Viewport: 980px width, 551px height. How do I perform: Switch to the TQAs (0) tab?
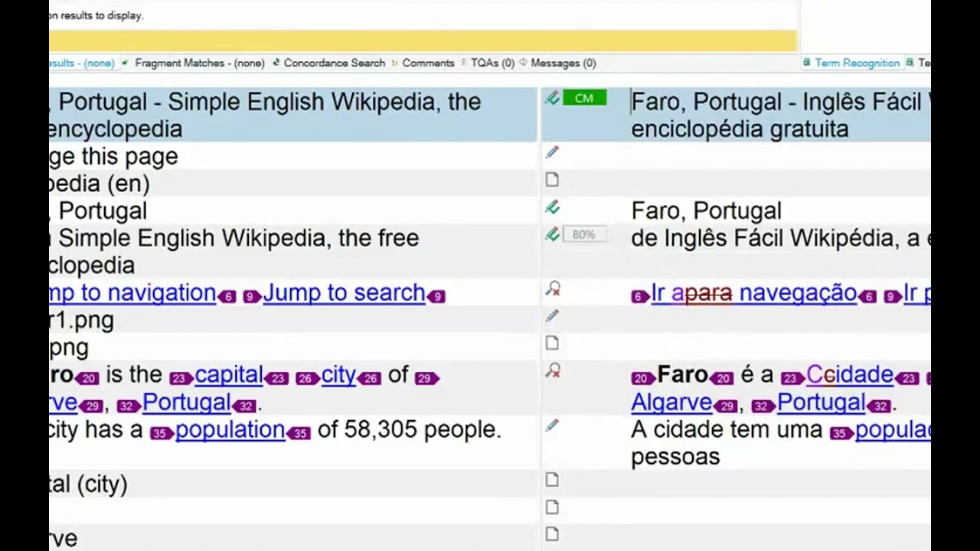coord(492,63)
